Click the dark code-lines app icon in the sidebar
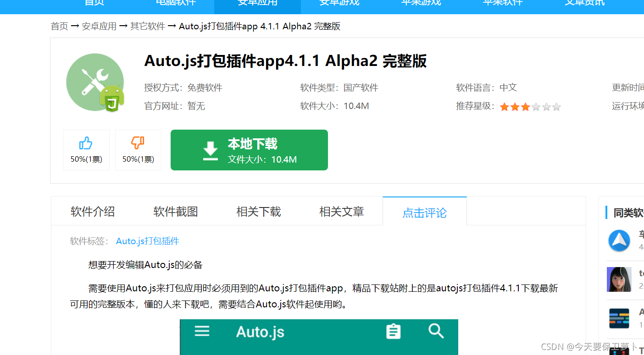The width and height of the screenshot is (644, 355). click(619, 318)
